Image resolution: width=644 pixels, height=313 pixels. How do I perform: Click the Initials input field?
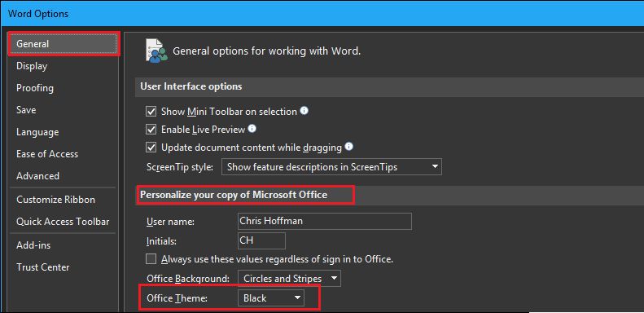(x=261, y=240)
